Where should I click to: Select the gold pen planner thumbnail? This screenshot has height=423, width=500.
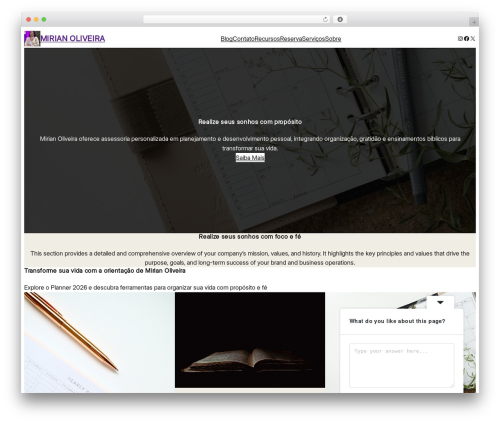99,342
